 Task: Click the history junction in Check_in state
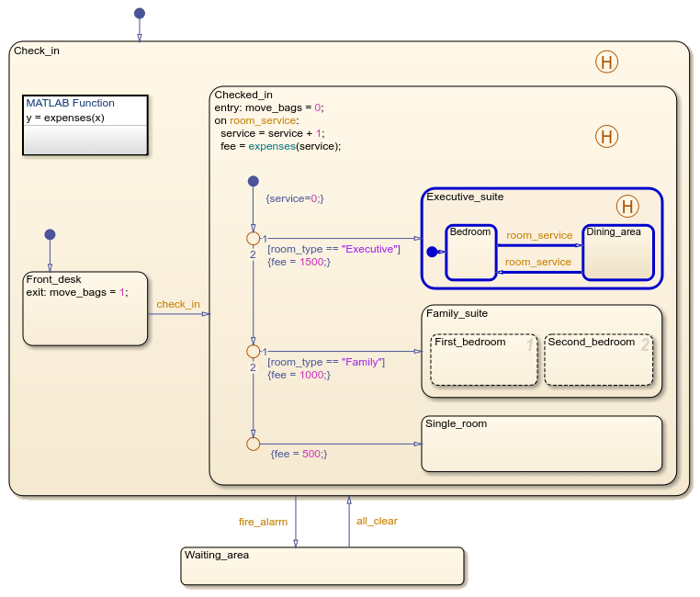click(x=606, y=62)
